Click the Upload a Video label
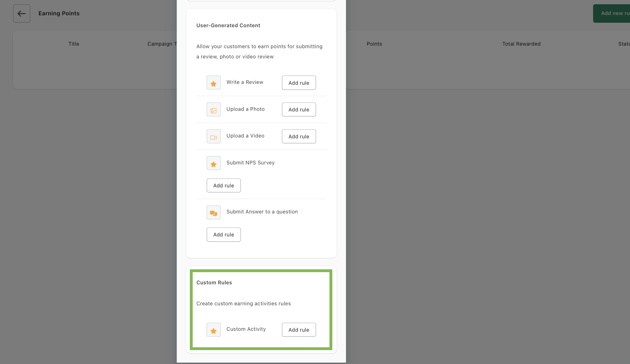The width and height of the screenshot is (630, 364). [245, 136]
